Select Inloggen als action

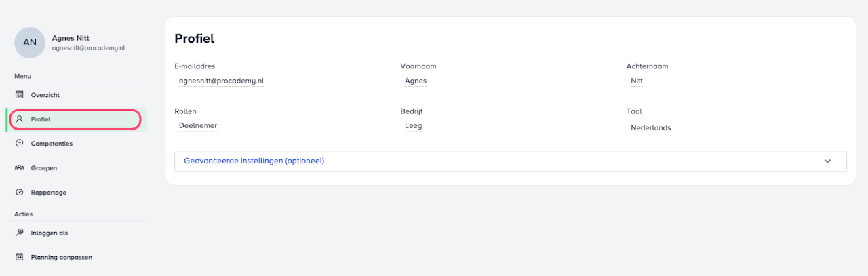(x=49, y=233)
